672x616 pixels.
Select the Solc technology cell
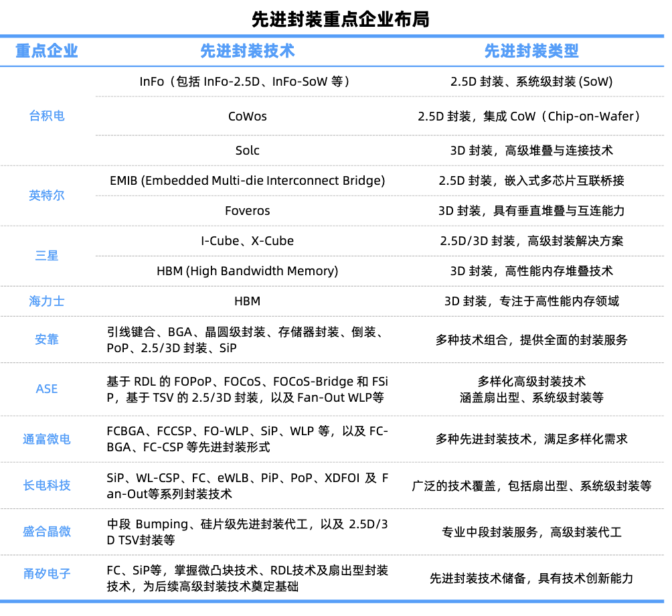(x=247, y=151)
